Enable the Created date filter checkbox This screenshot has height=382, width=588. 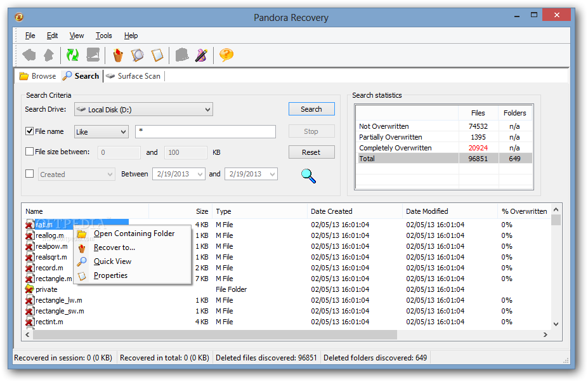(29, 173)
